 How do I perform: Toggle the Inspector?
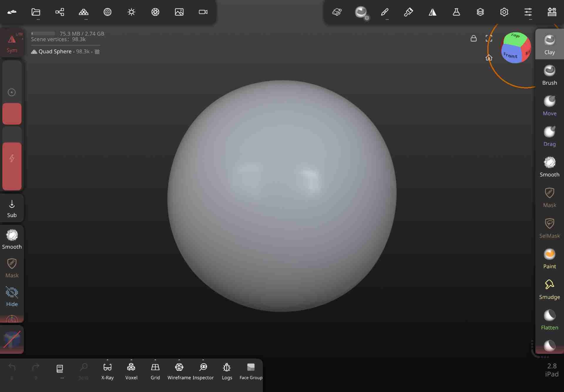[x=203, y=371]
